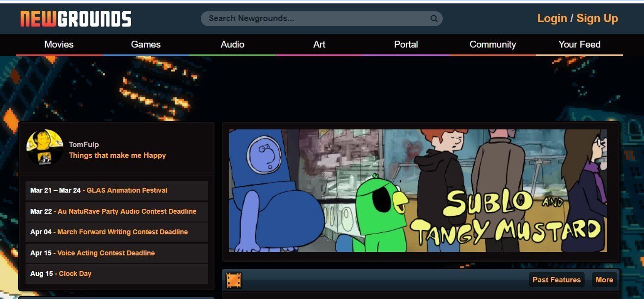644x299 pixels.
Task: Click the Past Features button
Action: click(x=557, y=280)
